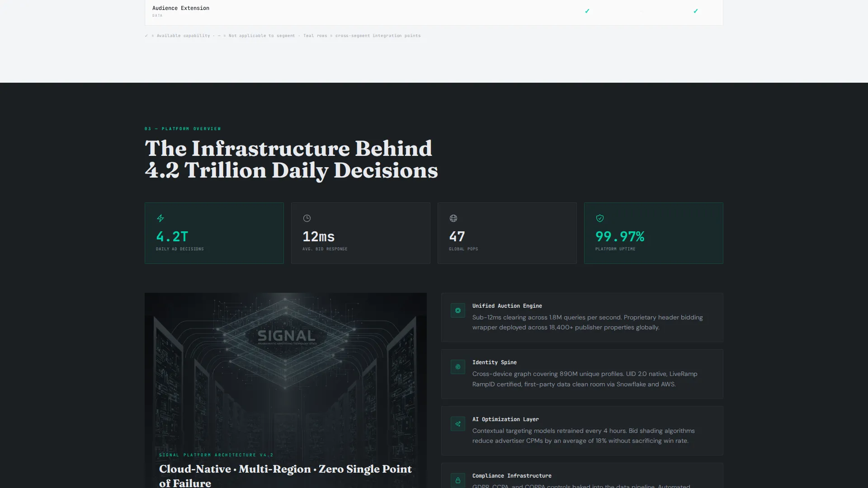The width and height of the screenshot is (868, 488).
Task: Click the shield check icon above 99.97%
Action: pos(600,218)
